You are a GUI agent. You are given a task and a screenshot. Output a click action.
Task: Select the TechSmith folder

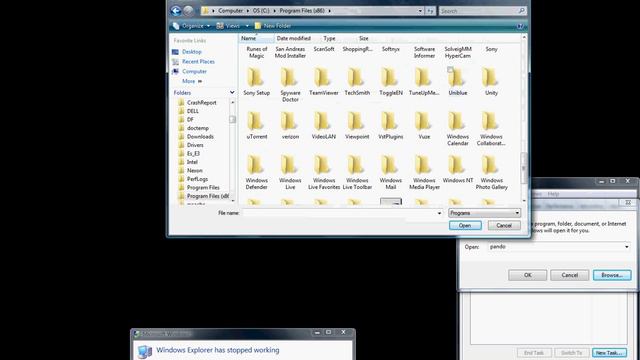(357, 82)
